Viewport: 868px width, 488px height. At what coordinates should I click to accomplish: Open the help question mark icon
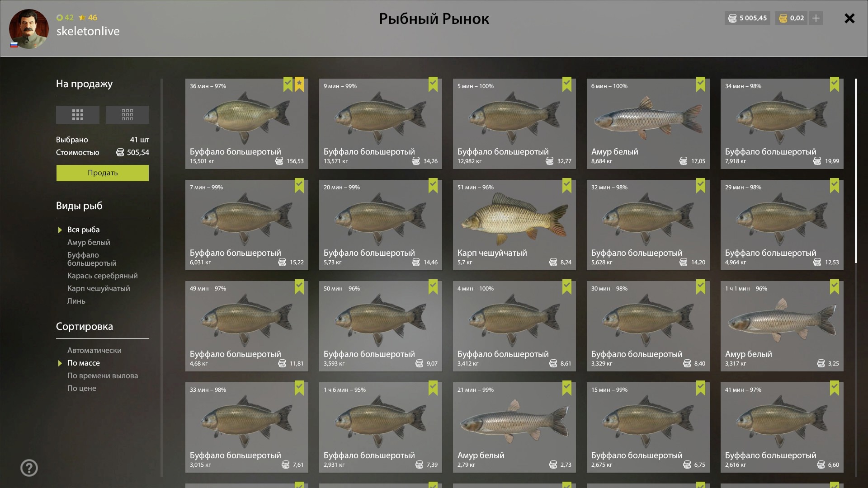click(x=29, y=468)
